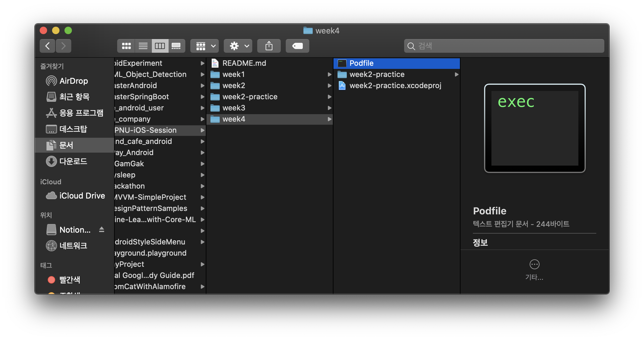644x340 pixels.
Task: Select the Downloads sidebar item
Action: 73,161
